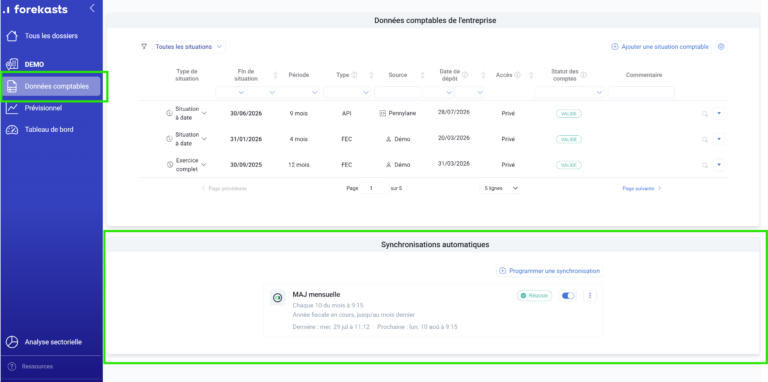Viewport: 768px width, 382px height.
Task: Sort by Fin de situation column
Action: click(275, 75)
